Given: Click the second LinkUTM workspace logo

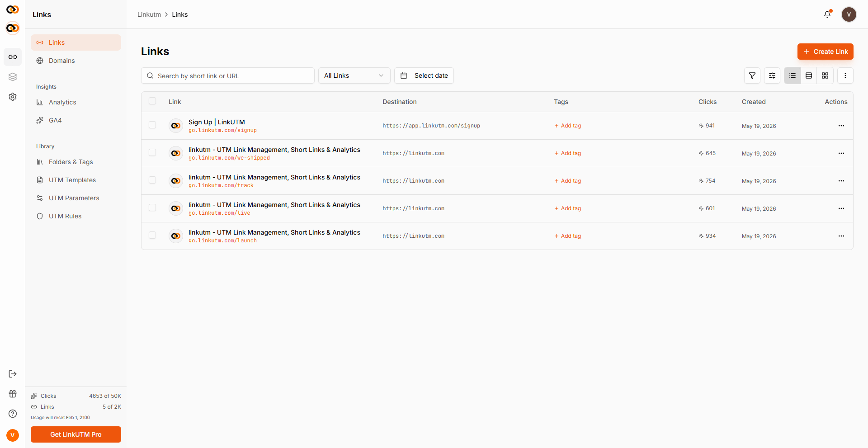Looking at the screenshot, I should click(x=13, y=28).
